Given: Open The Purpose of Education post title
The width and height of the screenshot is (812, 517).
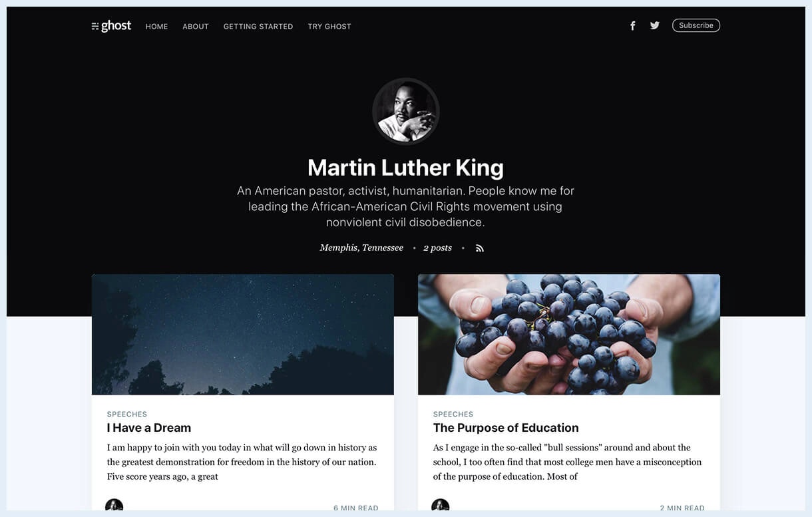Looking at the screenshot, I should 506,428.
